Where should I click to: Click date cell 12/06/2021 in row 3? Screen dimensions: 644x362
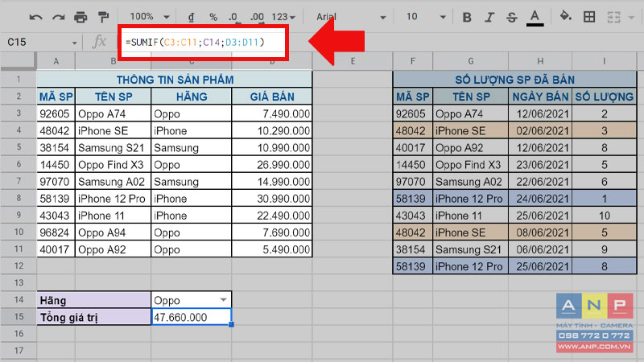tap(540, 113)
